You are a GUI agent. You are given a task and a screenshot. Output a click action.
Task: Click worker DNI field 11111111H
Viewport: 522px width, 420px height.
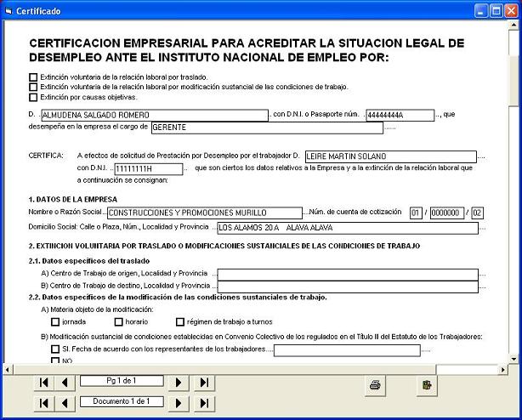coord(149,168)
